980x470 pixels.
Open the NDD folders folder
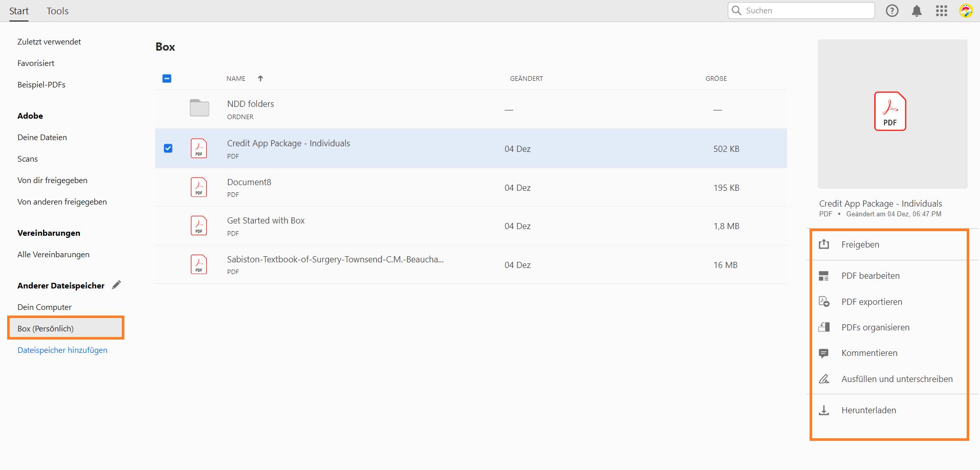(251, 104)
